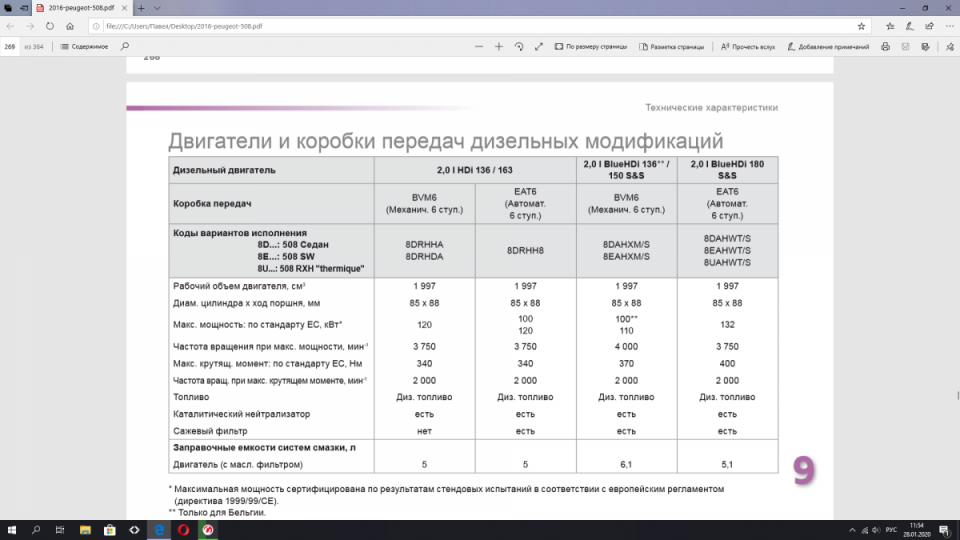Open a new tab with the plus button

[x=141, y=8]
